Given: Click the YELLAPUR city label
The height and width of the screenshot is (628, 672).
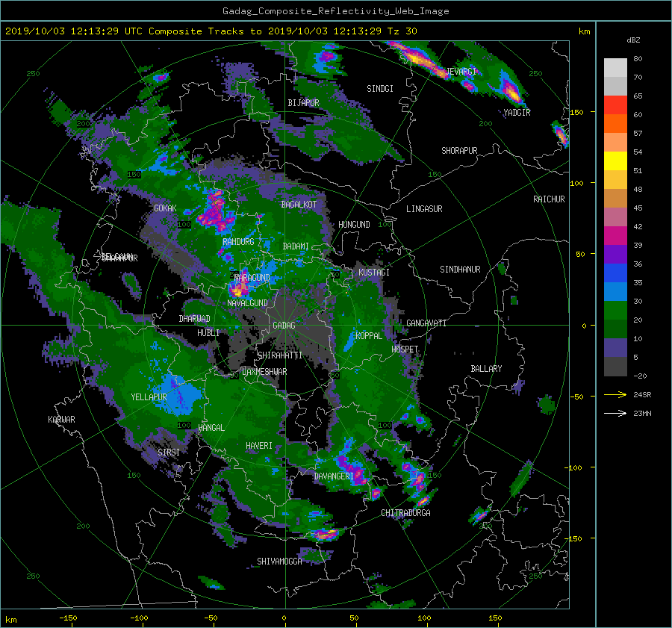Looking at the screenshot, I should point(149,397).
